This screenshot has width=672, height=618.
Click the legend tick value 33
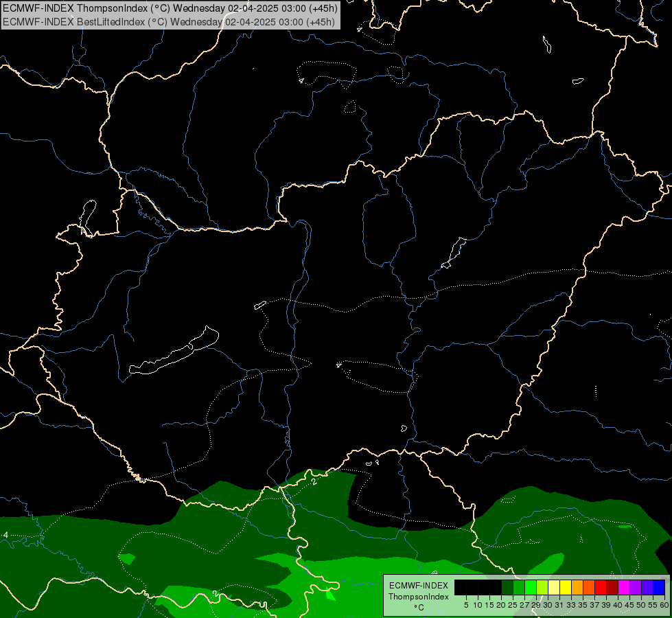click(x=571, y=605)
